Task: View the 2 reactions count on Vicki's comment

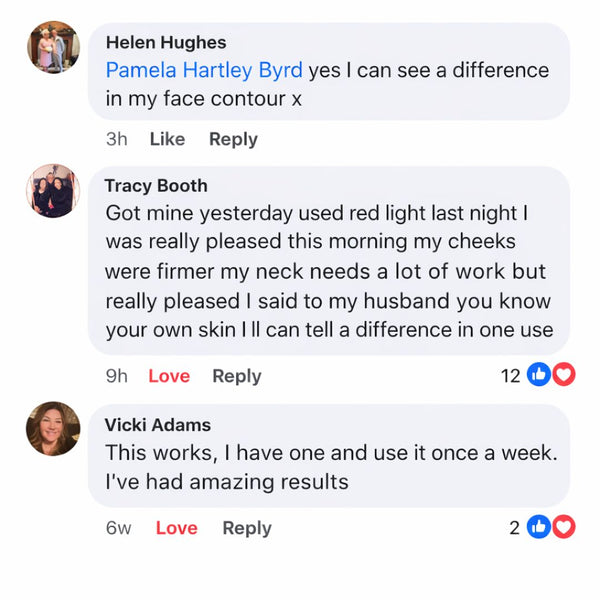Action: pyautogui.click(x=515, y=528)
